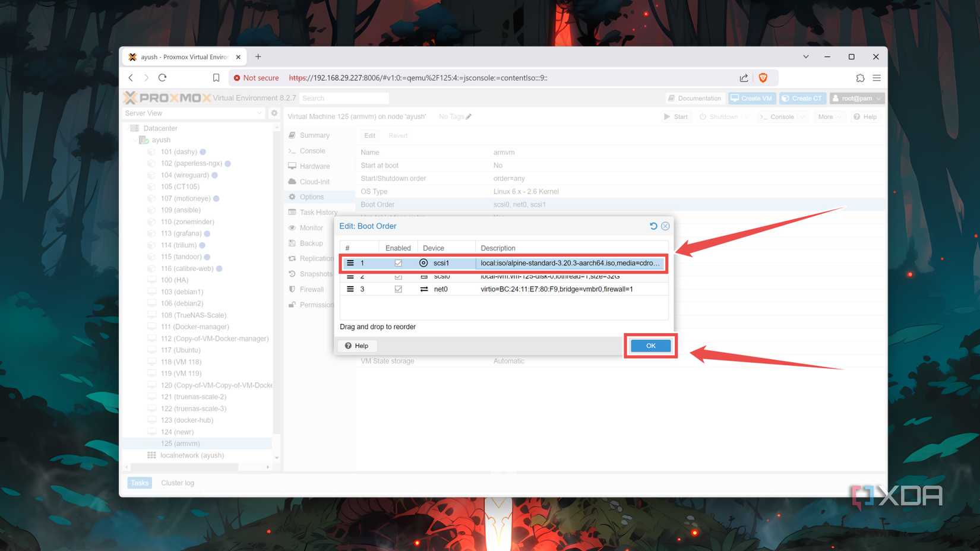Click the Not secure site warning
Viewport: 980px width, 551px height.
point(256,78)
